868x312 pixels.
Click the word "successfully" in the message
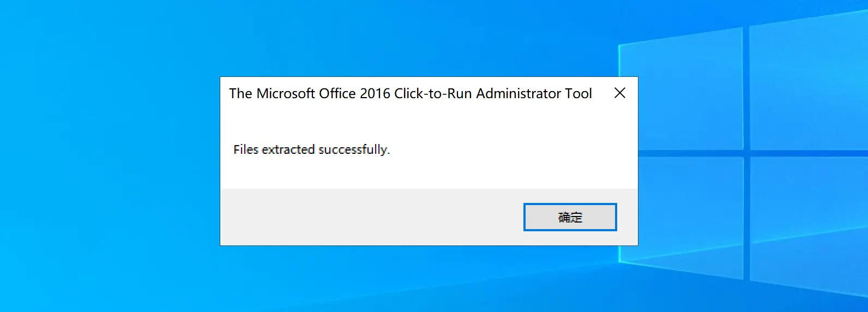(354, 149)
